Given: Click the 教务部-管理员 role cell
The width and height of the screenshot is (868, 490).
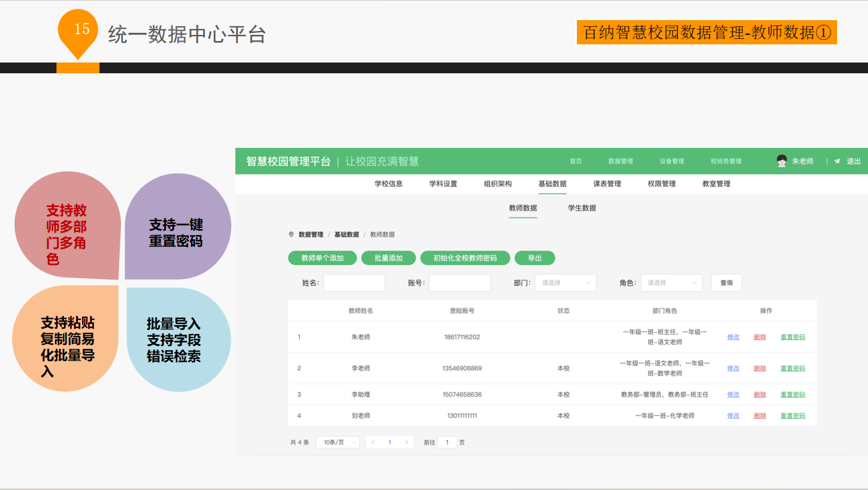Looking at the screenshot, I should 664,395.
